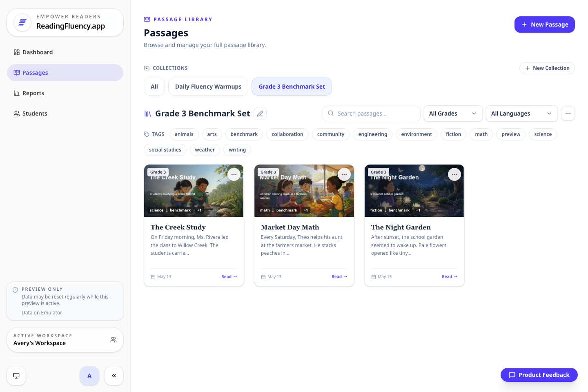
Task: Click the Grade 3 badge on The Creek Study
Action: [x=158, y=172]
